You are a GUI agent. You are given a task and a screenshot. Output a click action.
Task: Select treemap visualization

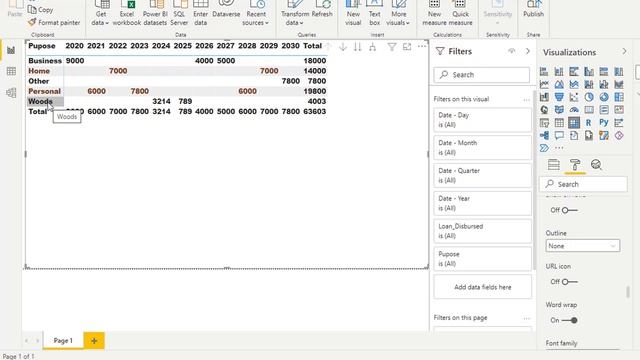coord(619,97)
